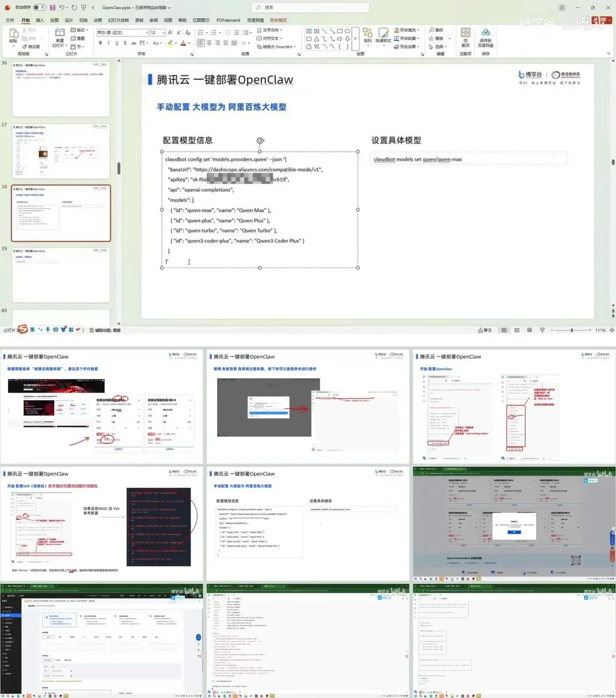This screenshot has width=616, height=698.
Task: Open Shape Effects dropdown
Action: (x=407, y=47)
